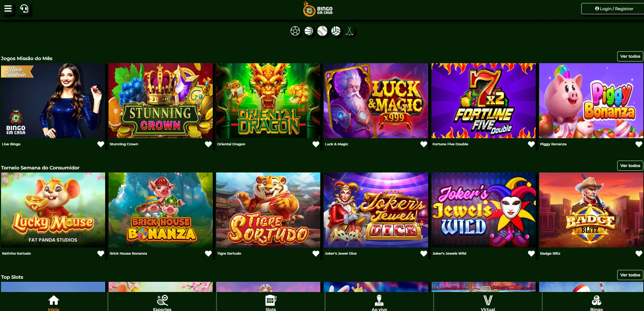Click the Torneio Semana do Consumidor heading
644x311 pixels.
click(40, 168)
